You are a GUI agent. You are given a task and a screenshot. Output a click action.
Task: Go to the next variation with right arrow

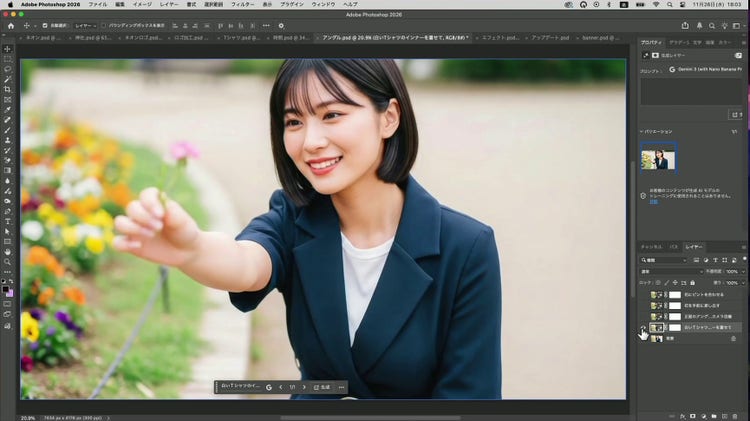(305, 387)
